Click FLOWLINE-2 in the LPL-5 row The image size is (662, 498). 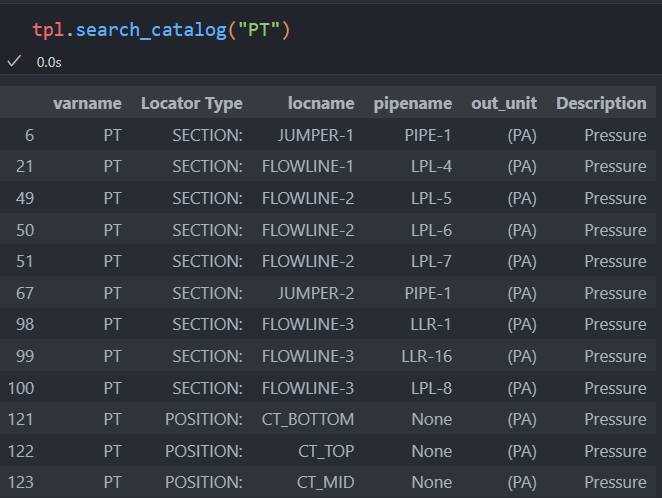pyautogui.click(x=308, y=198)
